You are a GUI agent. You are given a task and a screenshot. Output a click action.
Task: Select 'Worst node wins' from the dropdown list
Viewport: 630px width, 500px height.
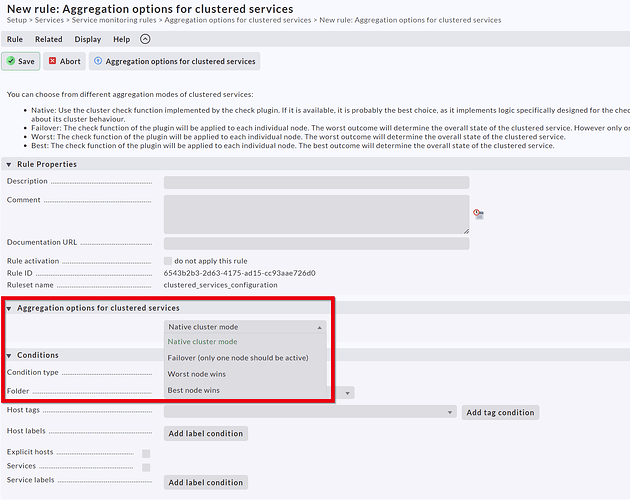point(195,374)
